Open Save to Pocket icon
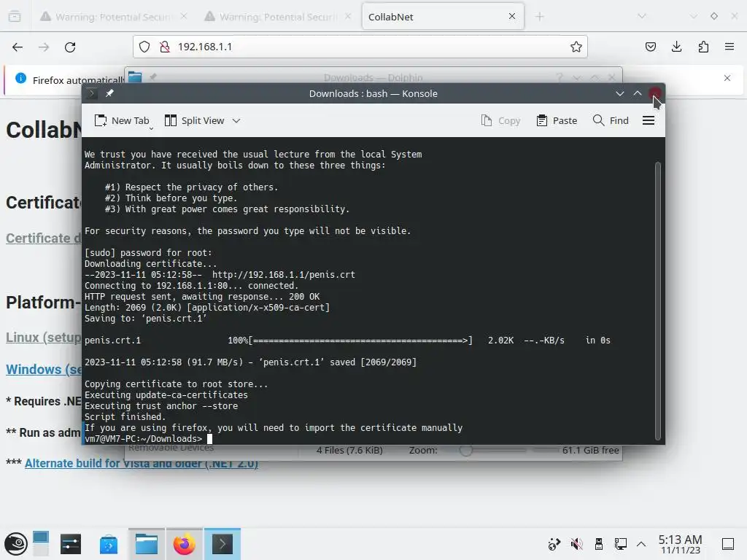This screenshot has height=560, width=747. click(650, 47)
